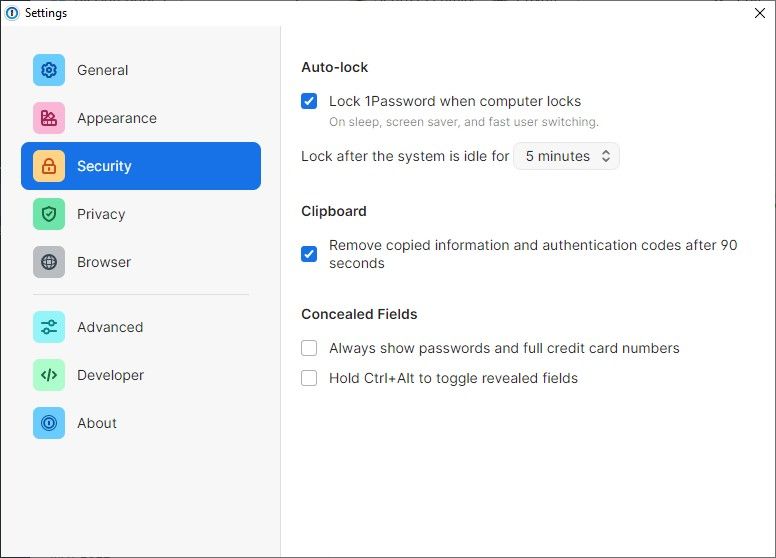The height and width of the screenshot is (558, 776).
Task: Click the Developer code brackets icon
Action: point(49,375)
